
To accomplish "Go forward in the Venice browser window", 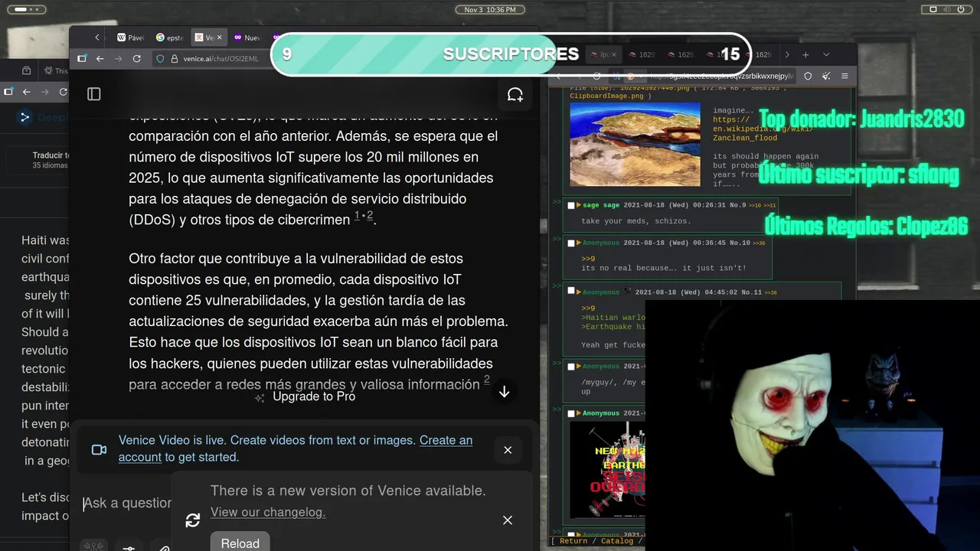I will pos(118,58).
